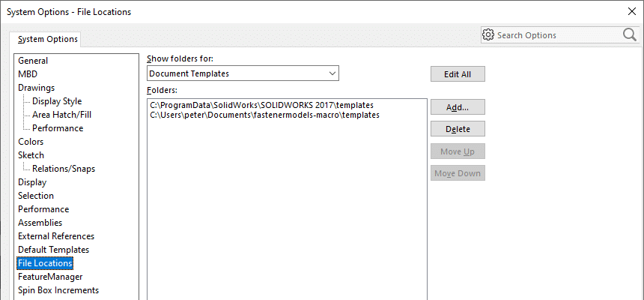This screenshot has height=300, width=644.
Task: Click the Add... button
Action: click(458, 107)
